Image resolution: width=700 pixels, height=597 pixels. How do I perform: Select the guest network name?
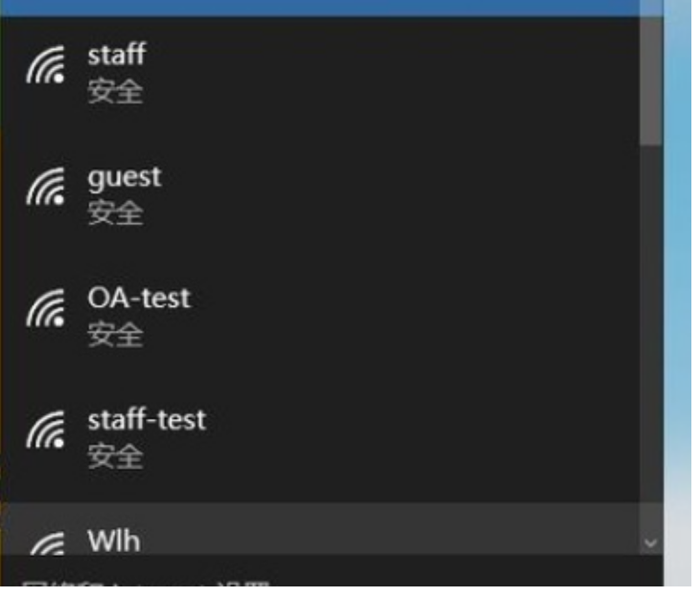[x=124, y=177]
